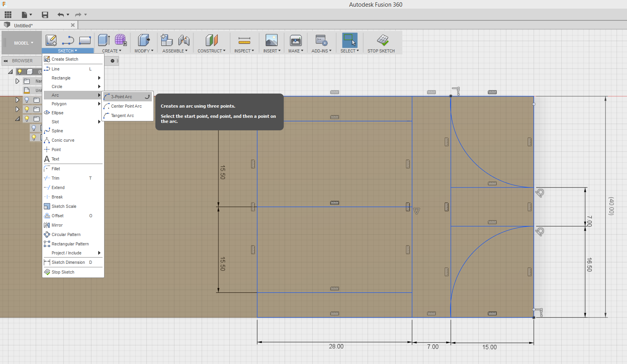Hide the nested item with lit lightbulb

coord(34,137)
